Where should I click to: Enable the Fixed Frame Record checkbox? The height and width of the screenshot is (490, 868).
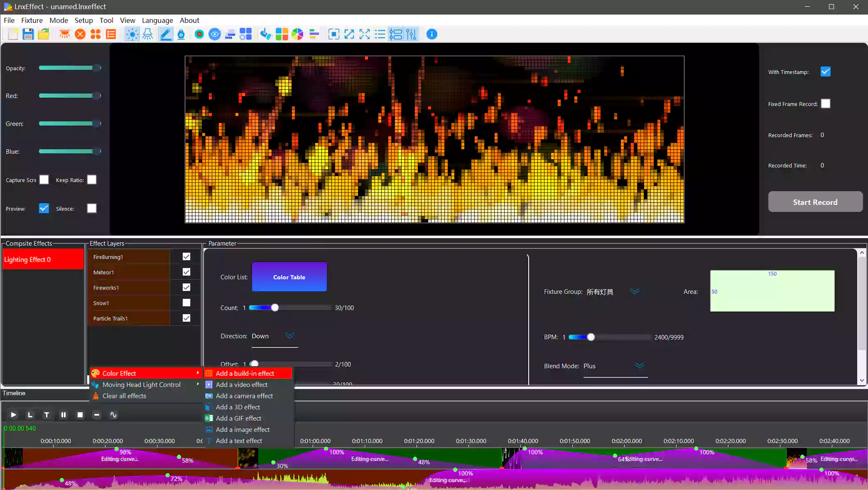click(826, 103)
